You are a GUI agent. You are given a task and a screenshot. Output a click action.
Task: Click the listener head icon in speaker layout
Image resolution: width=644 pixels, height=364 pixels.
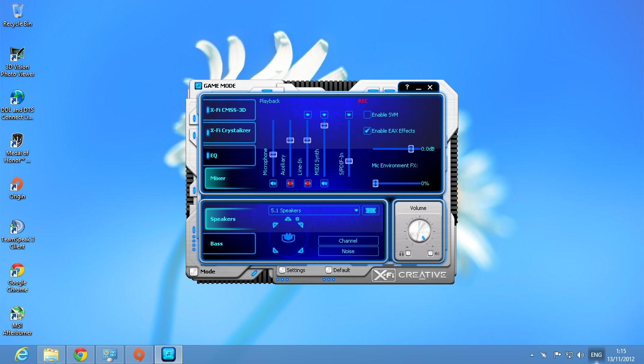(288, 237)
